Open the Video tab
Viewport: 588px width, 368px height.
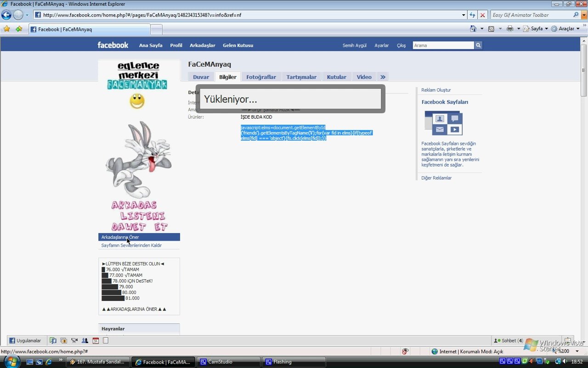pyautogui.click(x=364, y=77)
